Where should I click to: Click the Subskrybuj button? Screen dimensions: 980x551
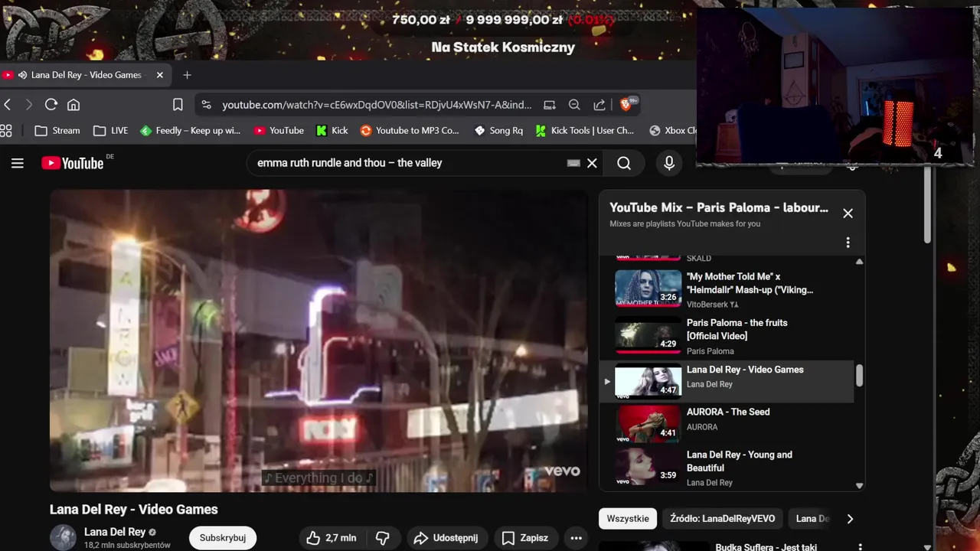tap(223, 538)
